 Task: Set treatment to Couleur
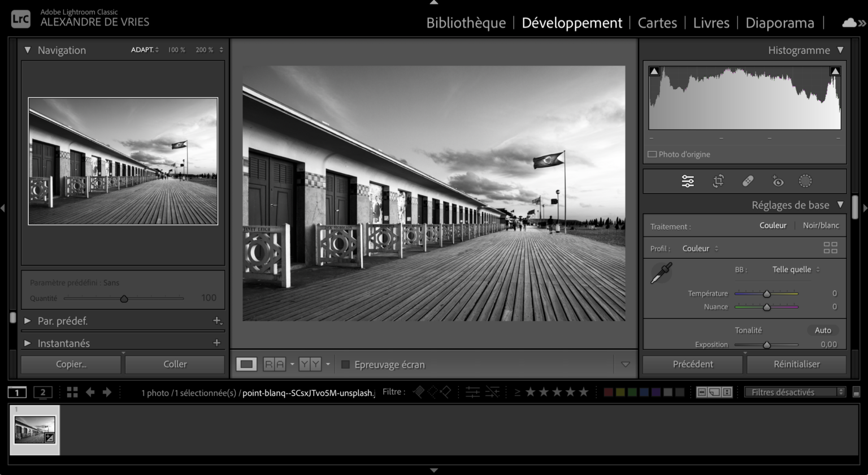(x=772, y=225)
